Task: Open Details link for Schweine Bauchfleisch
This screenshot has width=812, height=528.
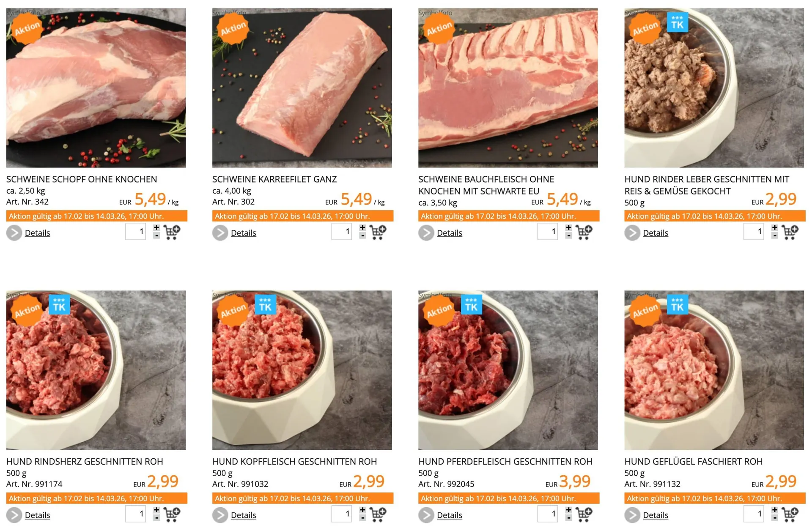Action: 449,233
